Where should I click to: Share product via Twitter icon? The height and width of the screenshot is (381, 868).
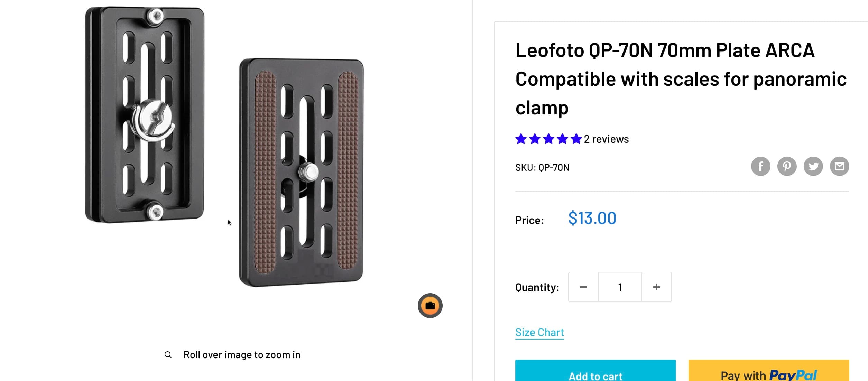pyautogui.click(x=813, y=166)
